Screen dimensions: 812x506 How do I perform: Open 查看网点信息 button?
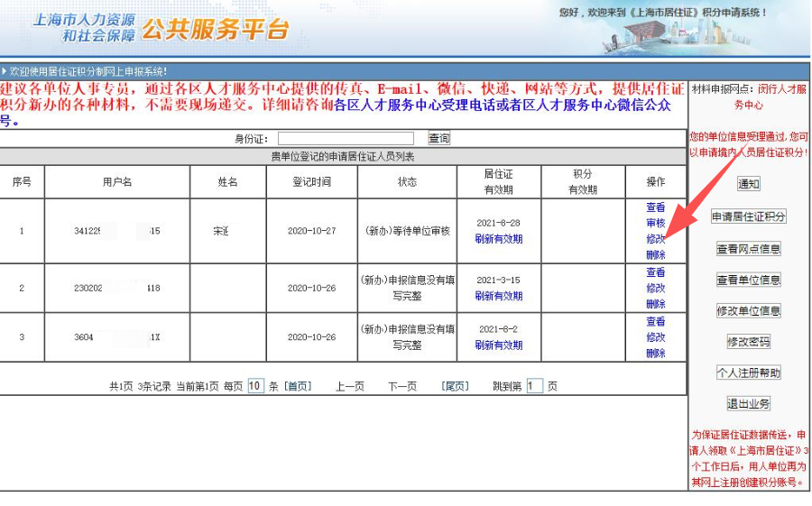749,249
